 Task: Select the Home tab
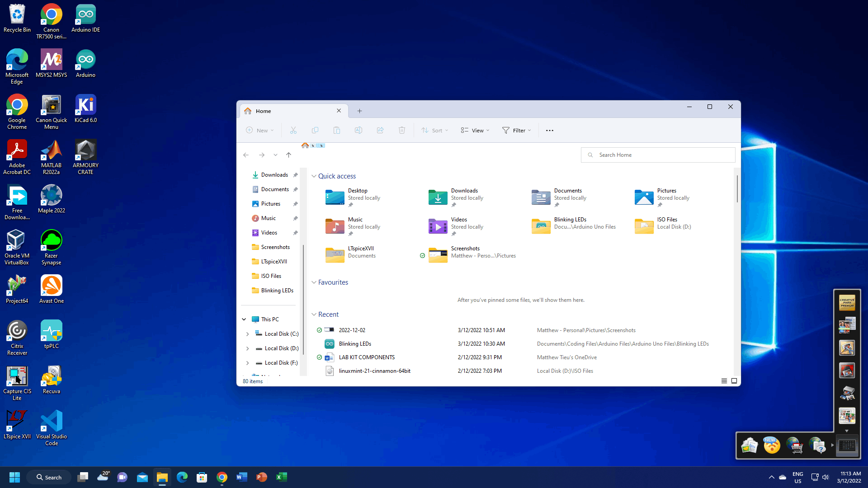click(x=293, y=111)
